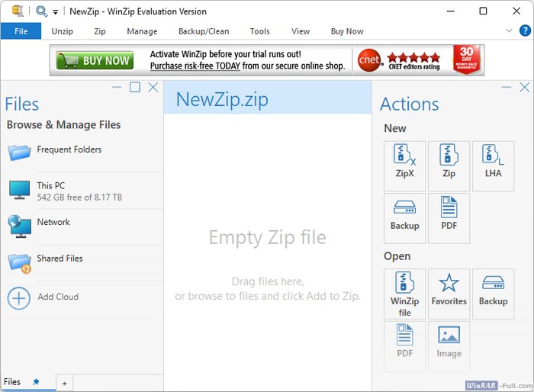Maximize the Files pane with square icon
Image resolution: width=534 pixels, height=392 pixels.
tap(135, 87)
